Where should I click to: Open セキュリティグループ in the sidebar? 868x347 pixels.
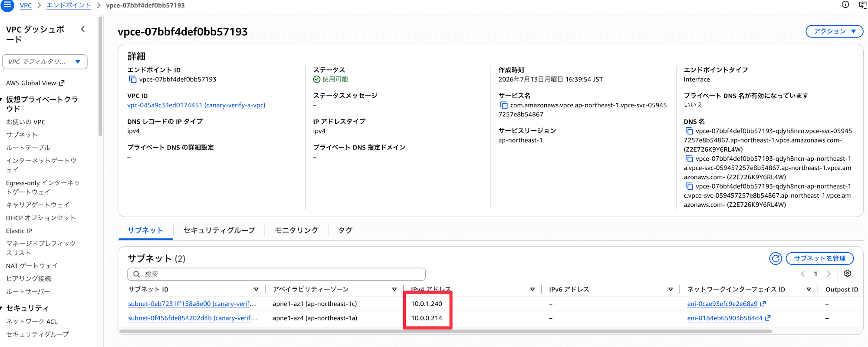tap(37, 334)
